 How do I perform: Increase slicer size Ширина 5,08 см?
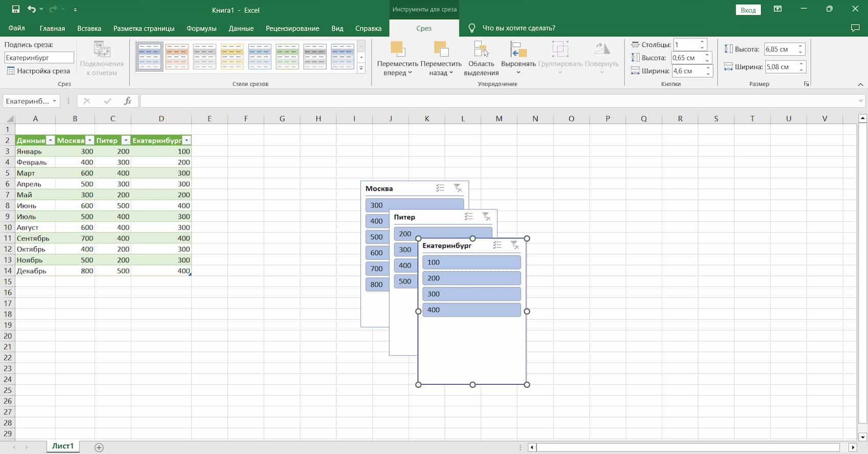801,64
